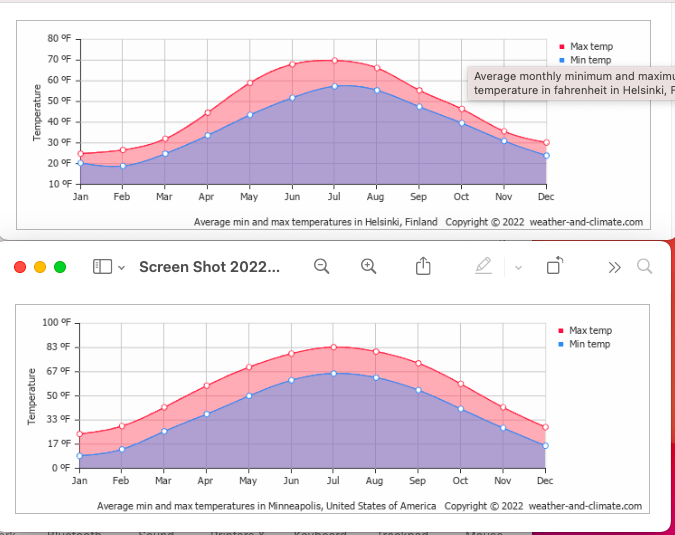Click the search magnifier in Preview toolbar

[644, 266]
